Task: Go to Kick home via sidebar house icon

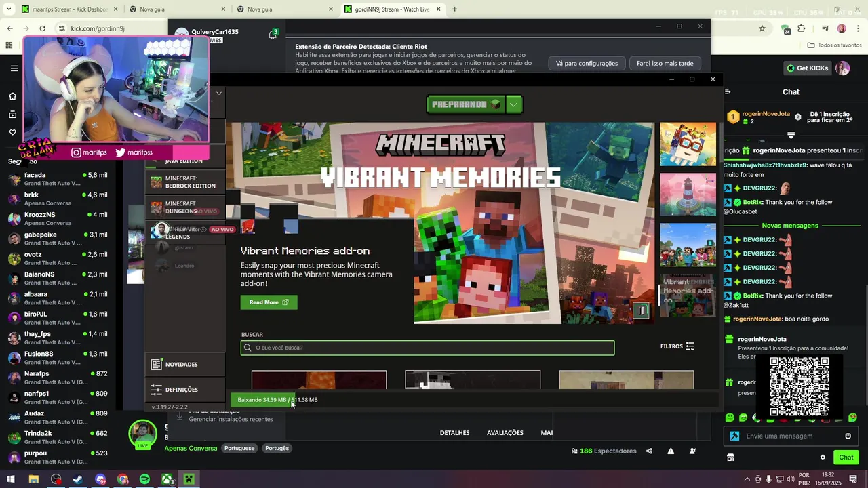Action: (12, 96)
